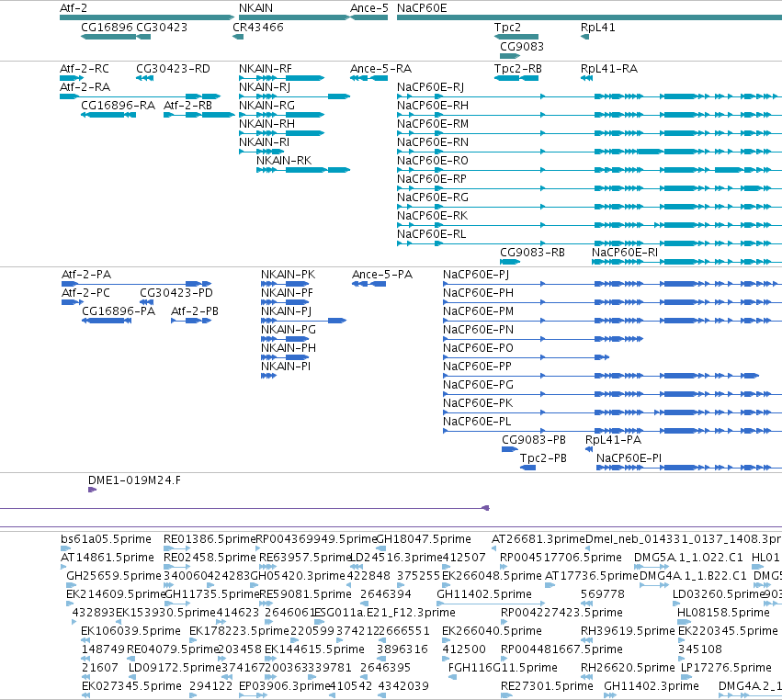The height and width of the screenshot is (700, 782).
Task: Select the Atf-2 gene bar
Action: pos(147,17)
